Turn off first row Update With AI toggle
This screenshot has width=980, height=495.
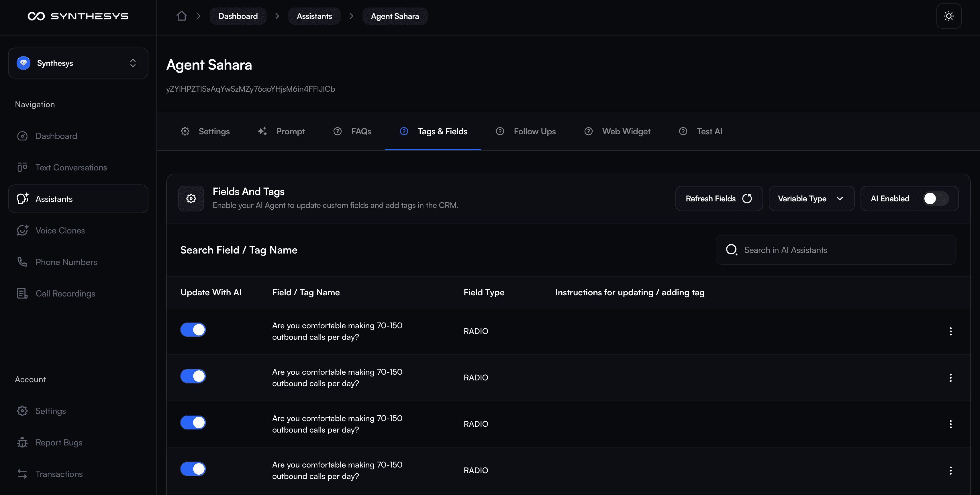click(x=193, y=330)
